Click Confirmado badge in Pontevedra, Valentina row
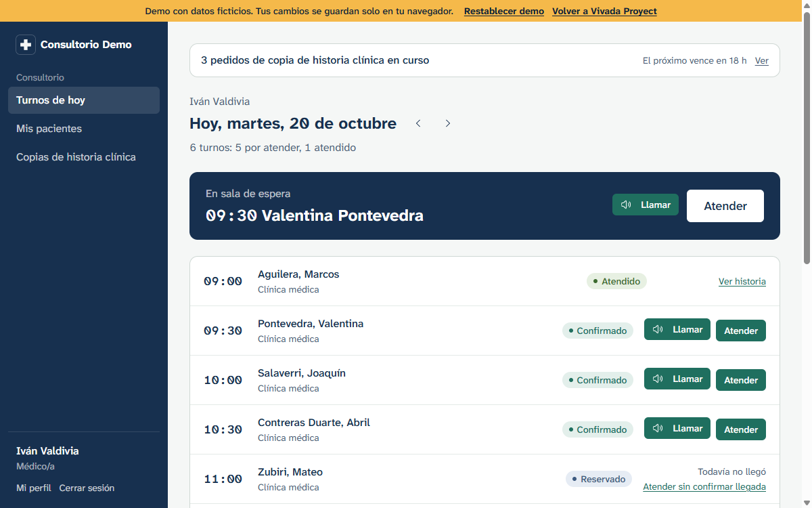Screen dimensions: 812x508 coord(597,331)
